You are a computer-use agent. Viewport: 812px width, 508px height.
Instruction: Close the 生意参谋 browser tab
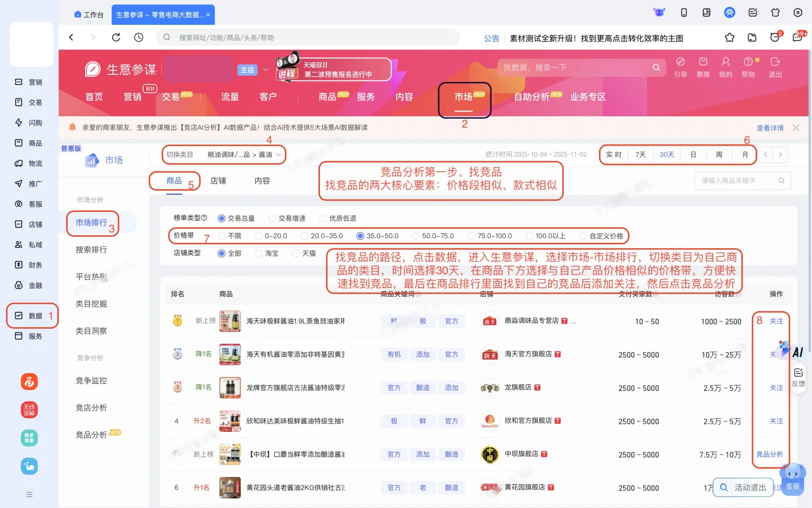click(208, 15)
